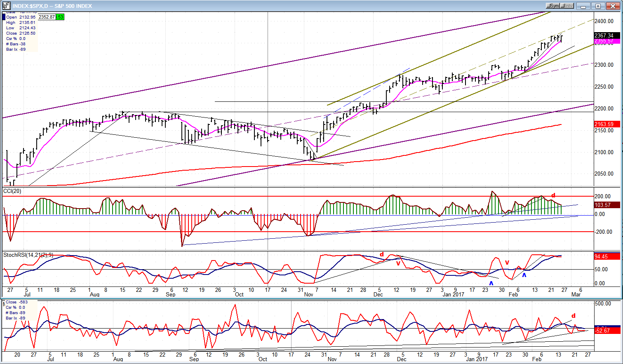Image resolution: width=623 pixels, height=364 pixels.
Task: Click the navy square beside Open value
Action: [x=4, y=17]
